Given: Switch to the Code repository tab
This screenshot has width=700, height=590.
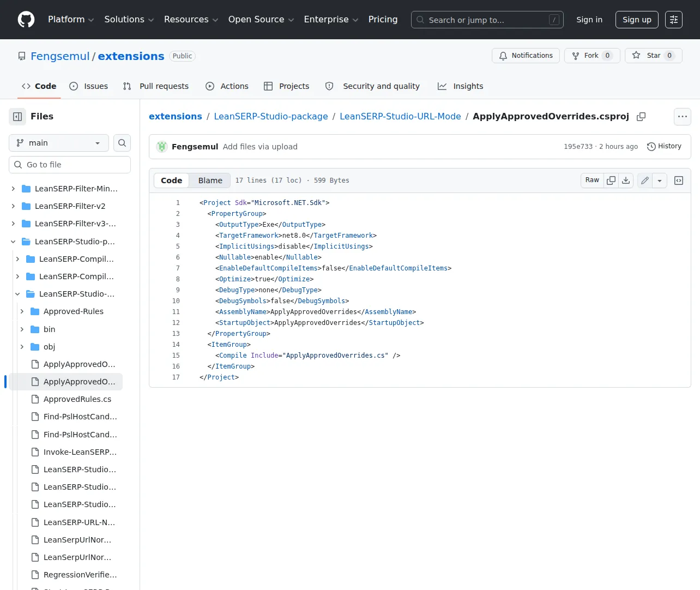Looking at the screenshot, I should pyautogui.click(x=39, y=86).
